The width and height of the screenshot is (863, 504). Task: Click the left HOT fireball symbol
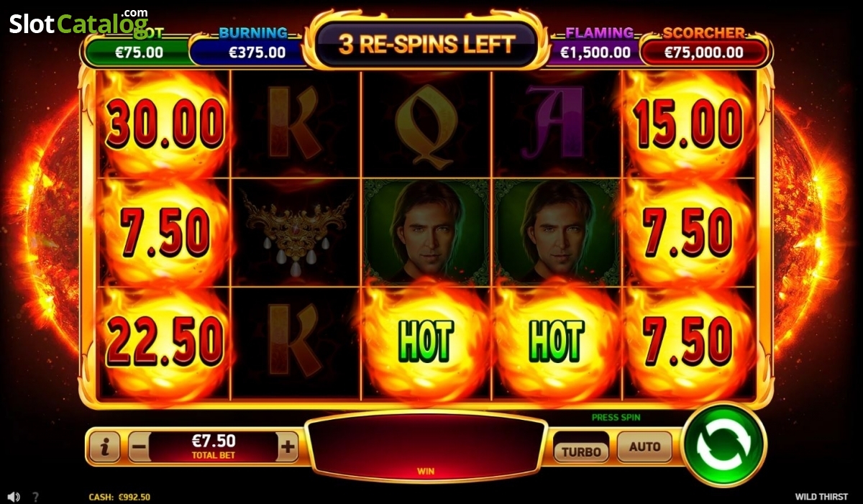click(426, 341)
